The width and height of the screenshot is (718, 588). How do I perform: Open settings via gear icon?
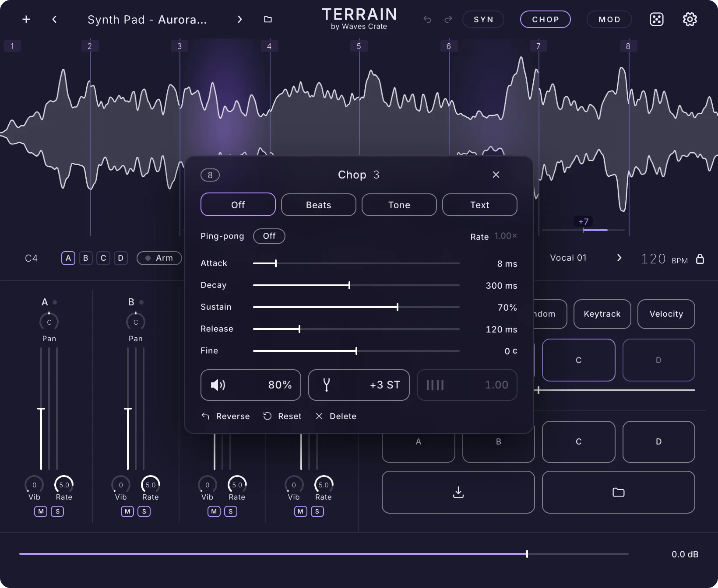pos(690,19)
